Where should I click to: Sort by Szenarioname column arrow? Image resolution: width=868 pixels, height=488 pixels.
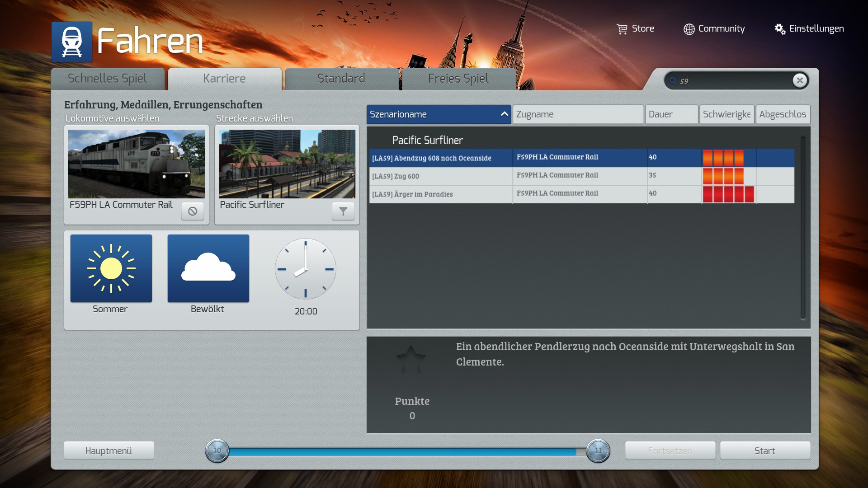[x=504, y=114]
